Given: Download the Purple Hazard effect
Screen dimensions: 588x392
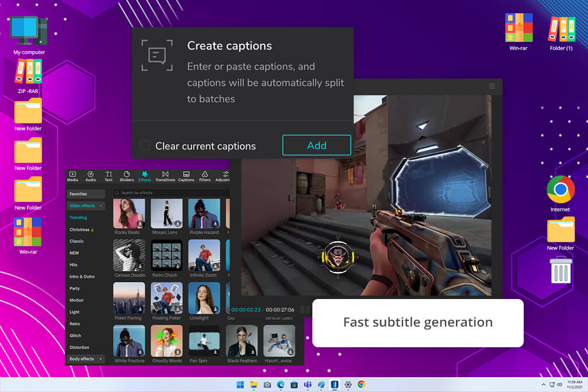Looking at the screenshot, I should tap(215, 223).
